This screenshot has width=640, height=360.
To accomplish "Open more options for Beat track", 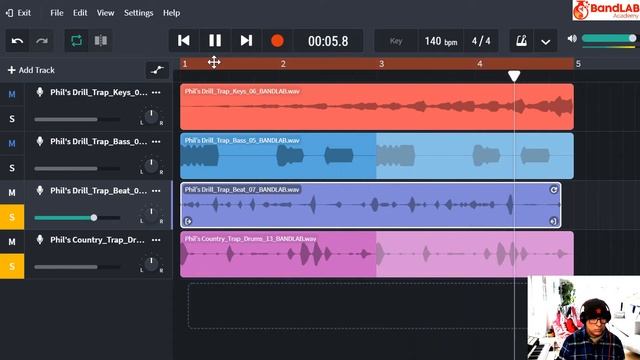I will pyautogui.click(x=156, y=191).
